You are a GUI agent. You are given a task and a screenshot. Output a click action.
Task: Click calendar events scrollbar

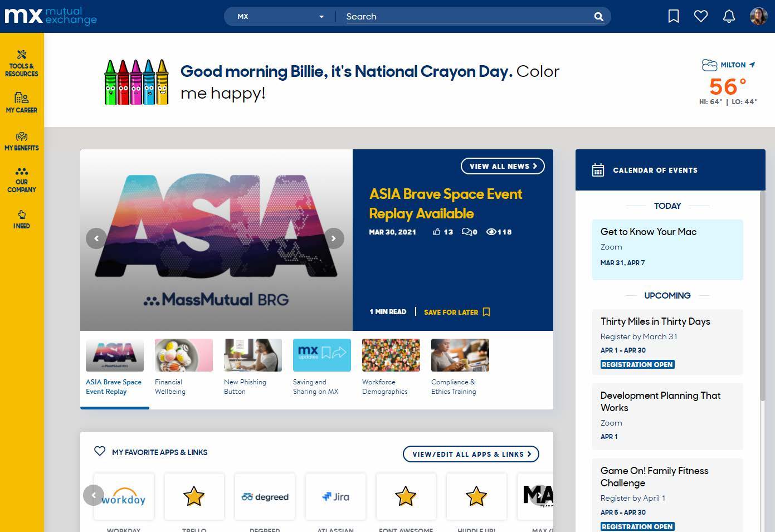[x=763, y=295]
